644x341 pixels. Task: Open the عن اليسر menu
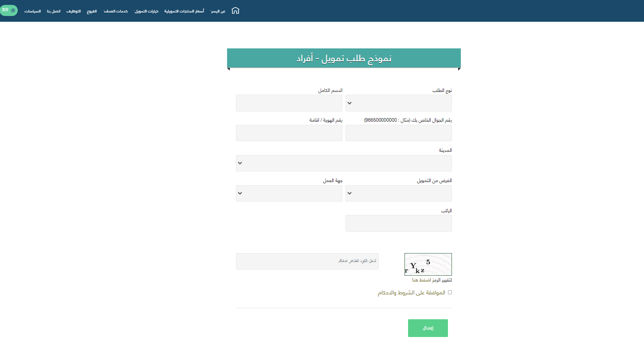218,11
